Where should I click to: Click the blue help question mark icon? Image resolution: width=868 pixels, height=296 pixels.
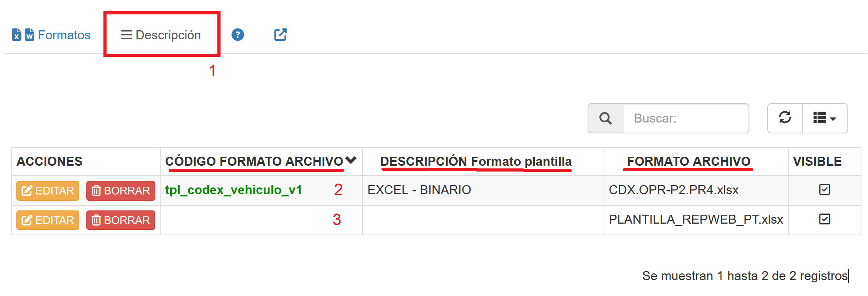pos(238,35)
